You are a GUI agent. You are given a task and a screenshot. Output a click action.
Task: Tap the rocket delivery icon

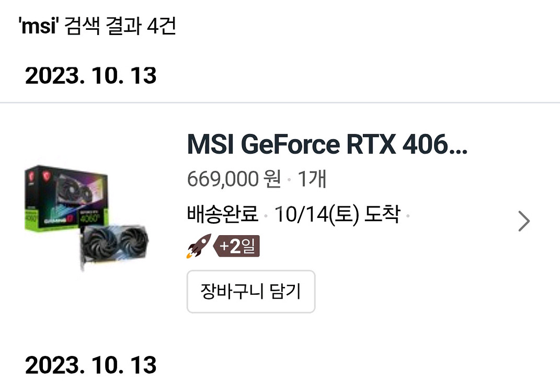click(x=199, y=246)
